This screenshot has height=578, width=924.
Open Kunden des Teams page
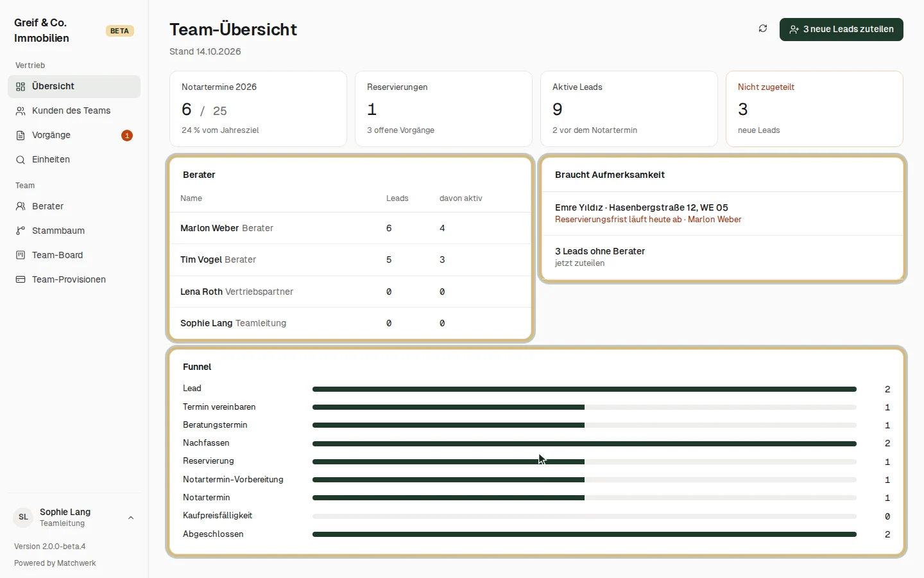click(x=74, y=111)
